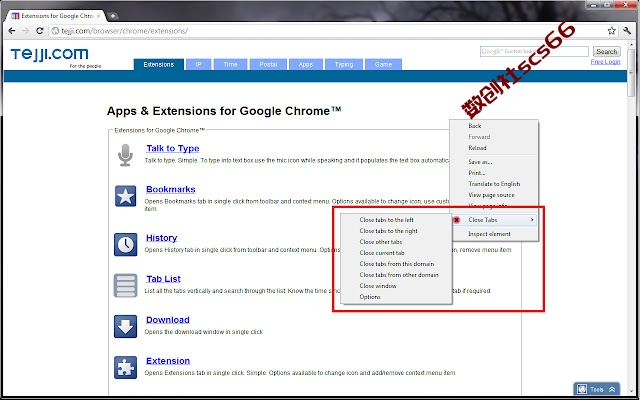The width and height of the screenshot is (640, 400).
Task: Click the Tab List icon
Action: pos(125,285)
